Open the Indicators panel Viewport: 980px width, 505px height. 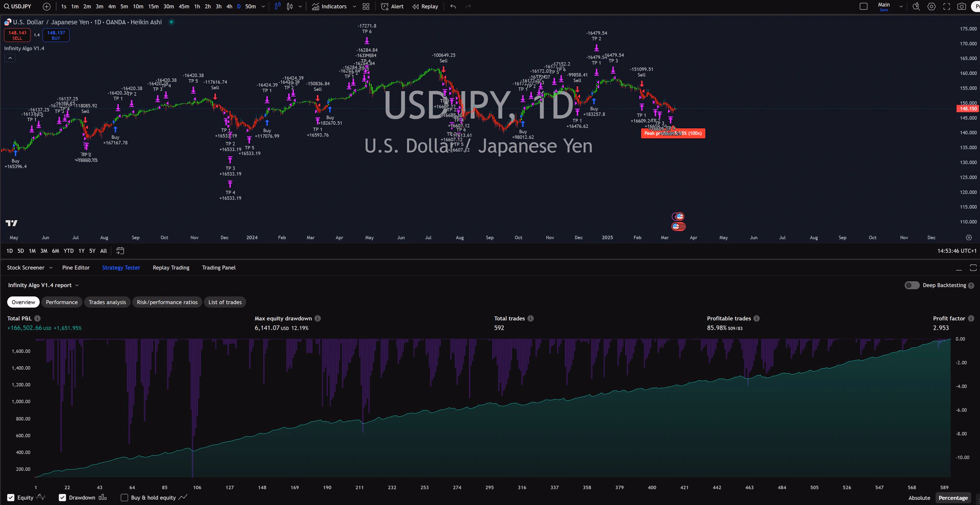pyautogui.click(x=332, y=6)
